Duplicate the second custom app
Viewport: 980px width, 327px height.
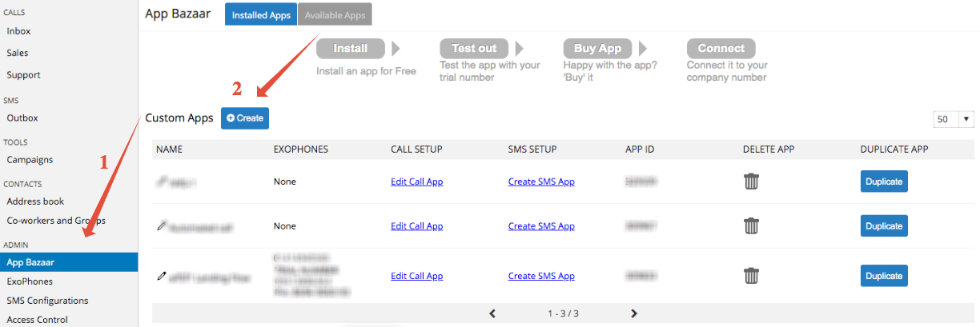[884, 226]
